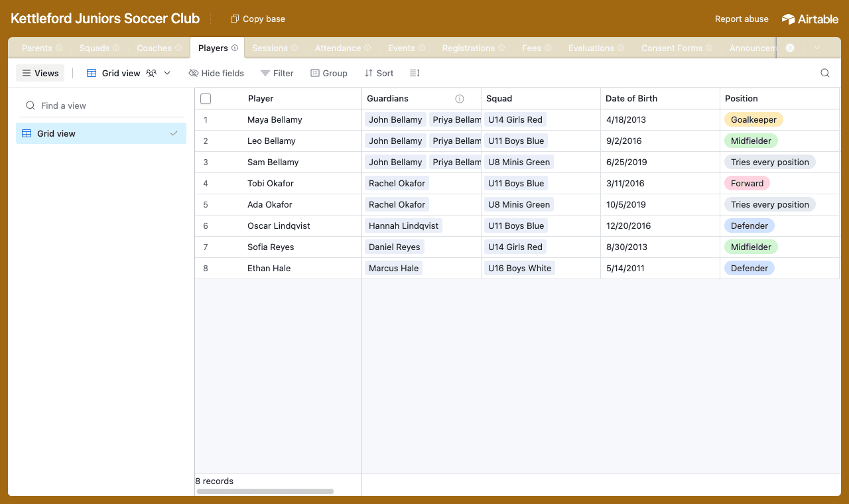Click the Airtable logo
Image resolution: width=849 pixels, height=504 pixels.
point(810,19)
